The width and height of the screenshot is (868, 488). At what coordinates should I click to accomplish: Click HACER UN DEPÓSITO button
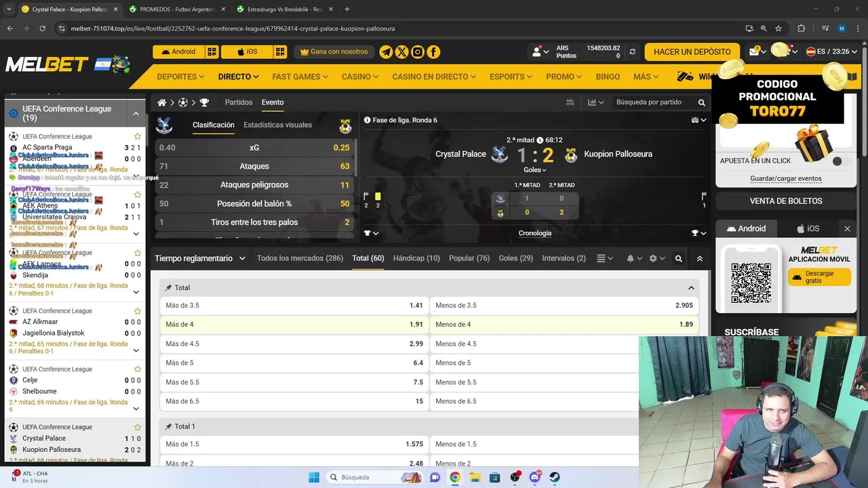[692, 52]
